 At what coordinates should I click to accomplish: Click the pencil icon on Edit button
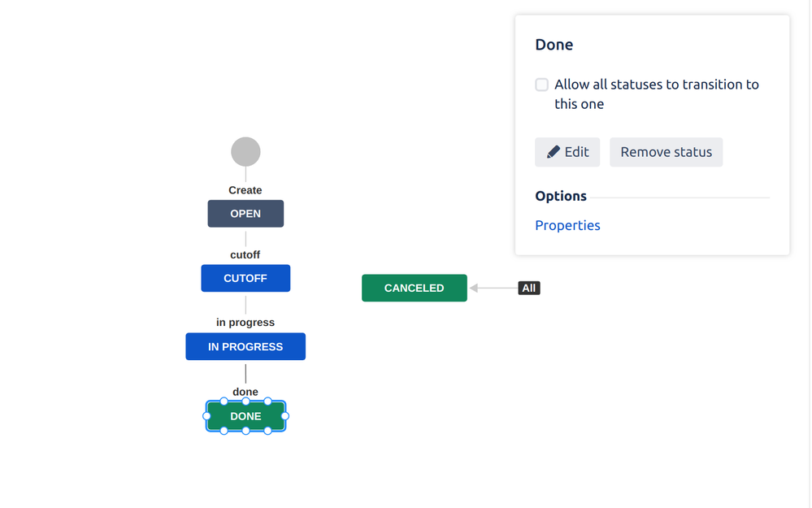pos(553,152)
